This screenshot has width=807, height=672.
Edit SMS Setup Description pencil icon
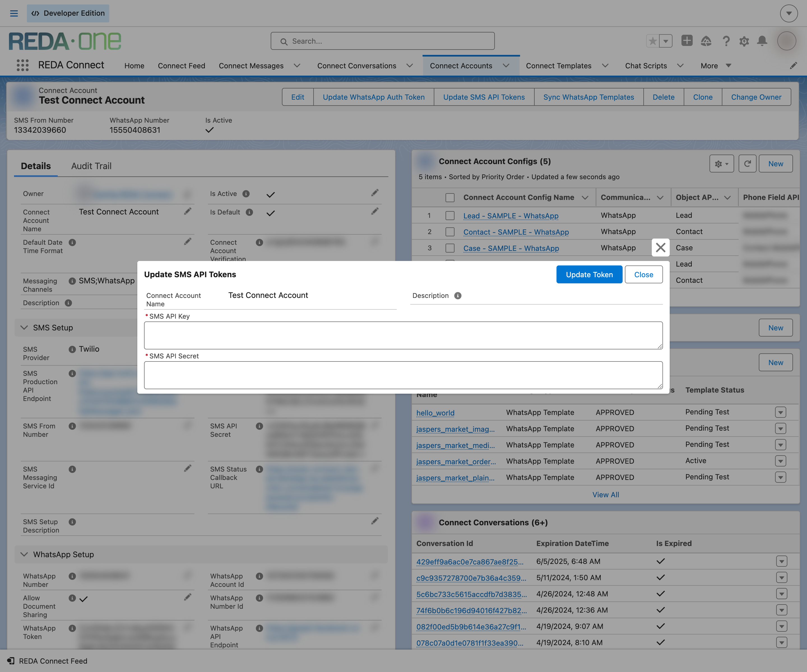point(375,521)
